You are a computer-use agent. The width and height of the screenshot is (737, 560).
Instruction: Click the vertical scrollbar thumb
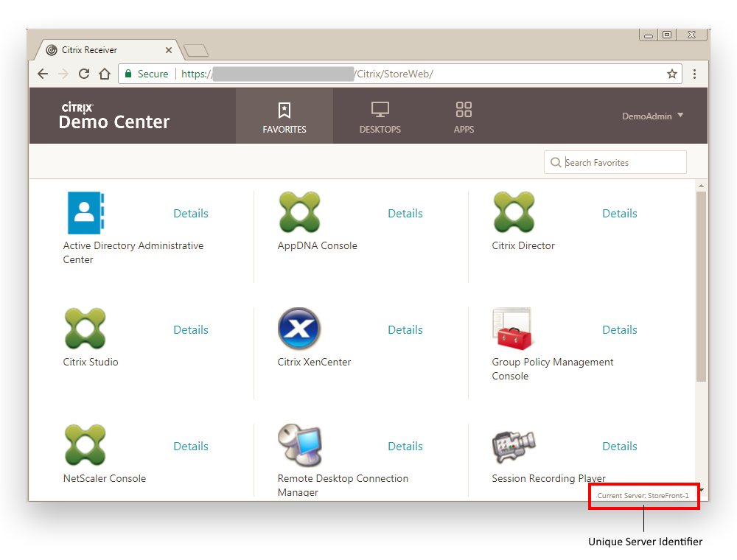pos(701,287)
